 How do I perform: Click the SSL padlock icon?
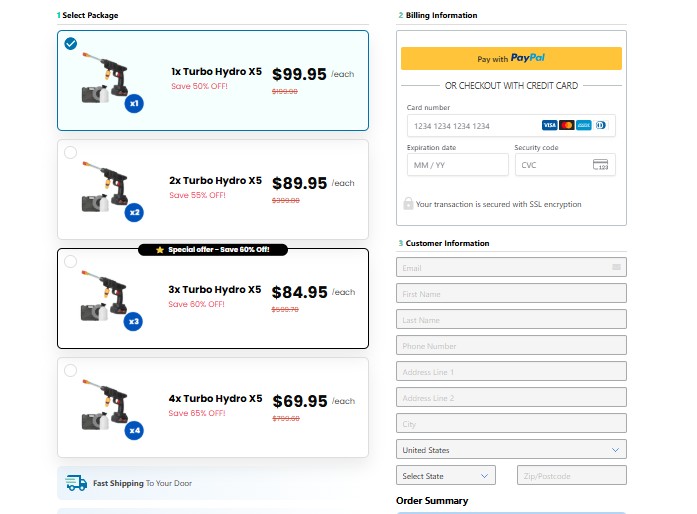coord(408,204)
